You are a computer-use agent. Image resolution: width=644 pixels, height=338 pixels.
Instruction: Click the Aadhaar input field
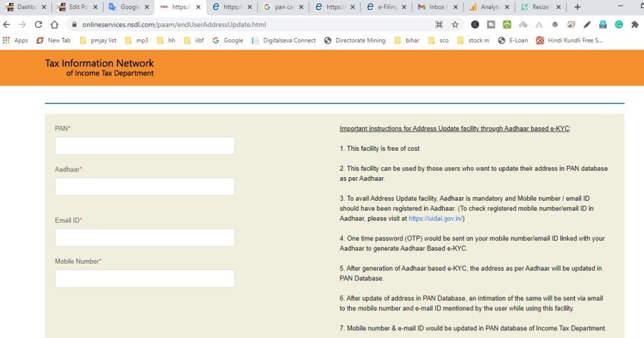(144, 187)
